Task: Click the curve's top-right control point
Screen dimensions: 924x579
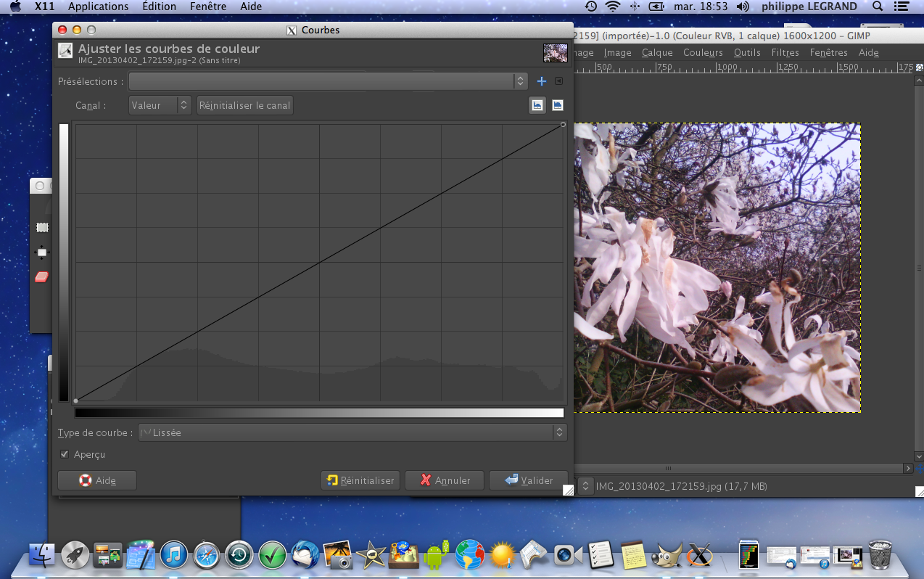Action: point(563,125)
